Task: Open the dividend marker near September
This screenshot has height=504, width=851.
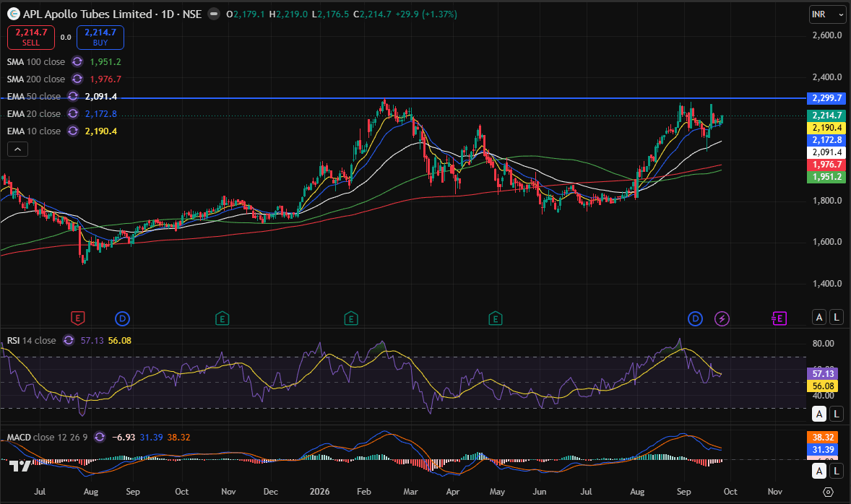Action: coord(695,318)
